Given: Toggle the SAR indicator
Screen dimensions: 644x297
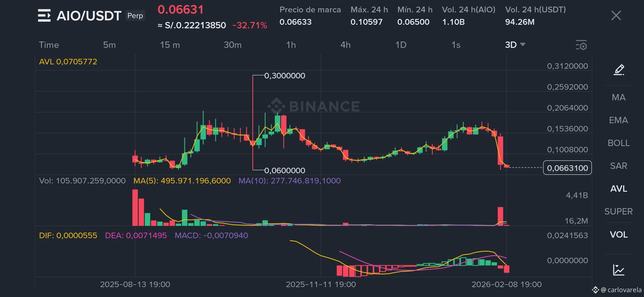Looking at the screenshot, I should pos(619,166).
